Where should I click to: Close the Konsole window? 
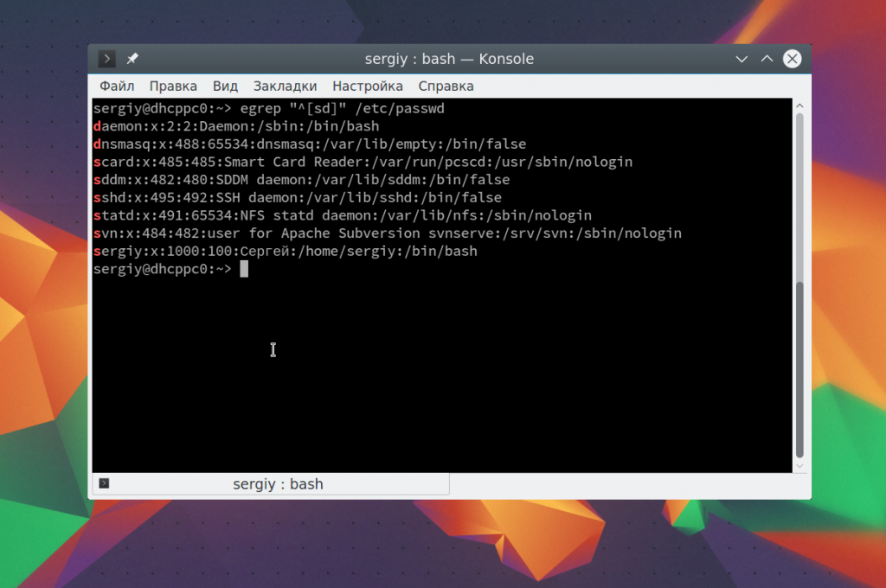(793, 59)
